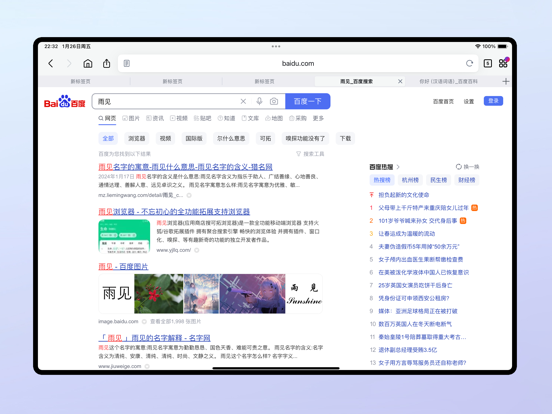Select the 下载 filter chip
Viewport: 552px width, 414px height.
[345, 138]
